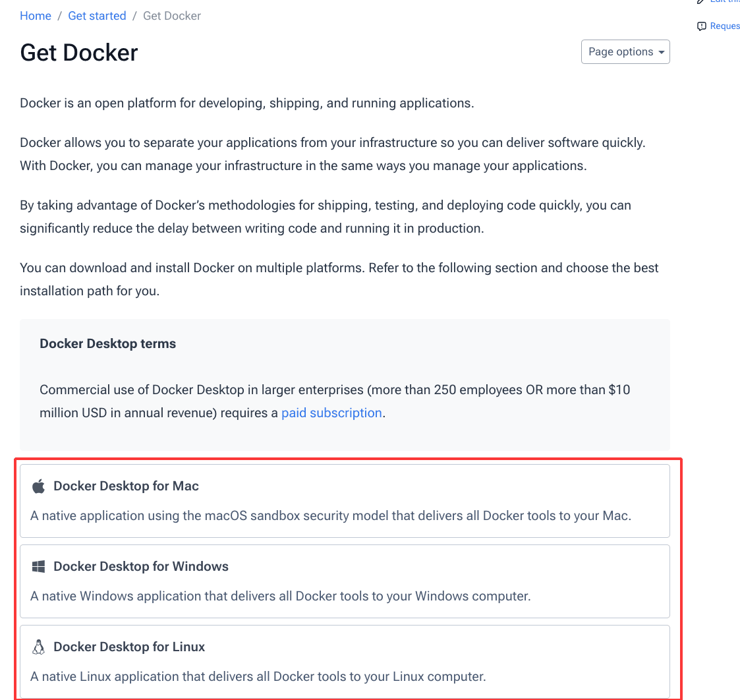Select the Docker Desktop for Linux title

click(x=129, y=647)
